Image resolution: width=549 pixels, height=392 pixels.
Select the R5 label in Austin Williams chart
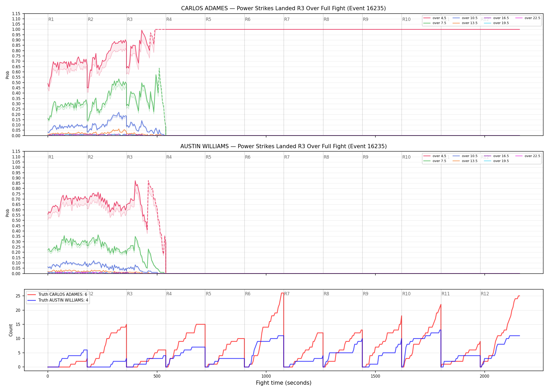208,157
